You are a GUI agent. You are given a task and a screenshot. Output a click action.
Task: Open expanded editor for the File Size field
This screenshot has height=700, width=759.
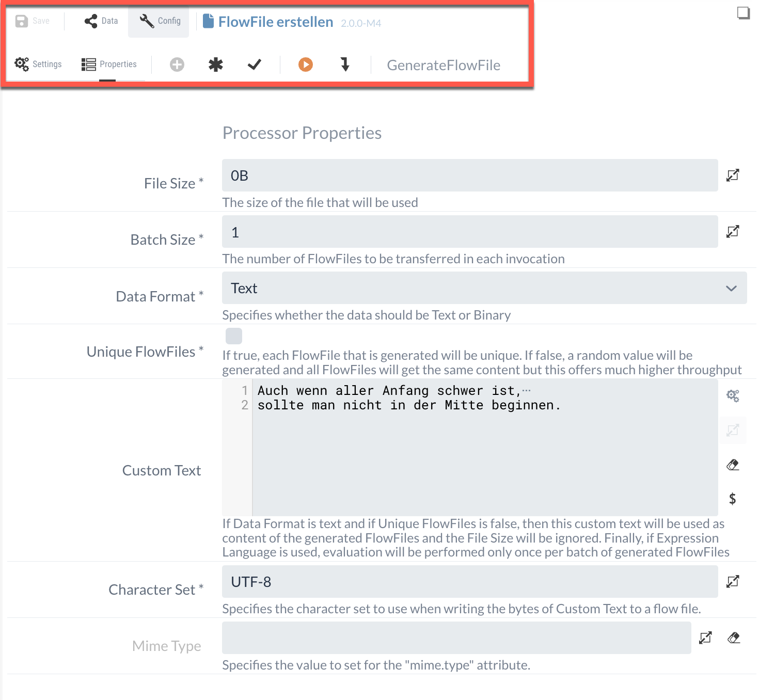tap(732, 176)
